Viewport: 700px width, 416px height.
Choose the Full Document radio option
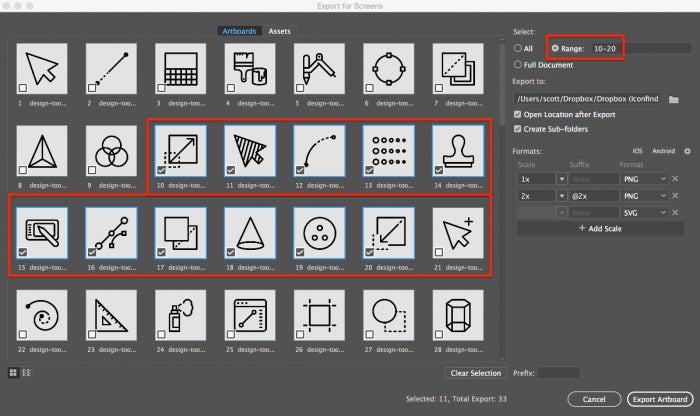(518, 64)
